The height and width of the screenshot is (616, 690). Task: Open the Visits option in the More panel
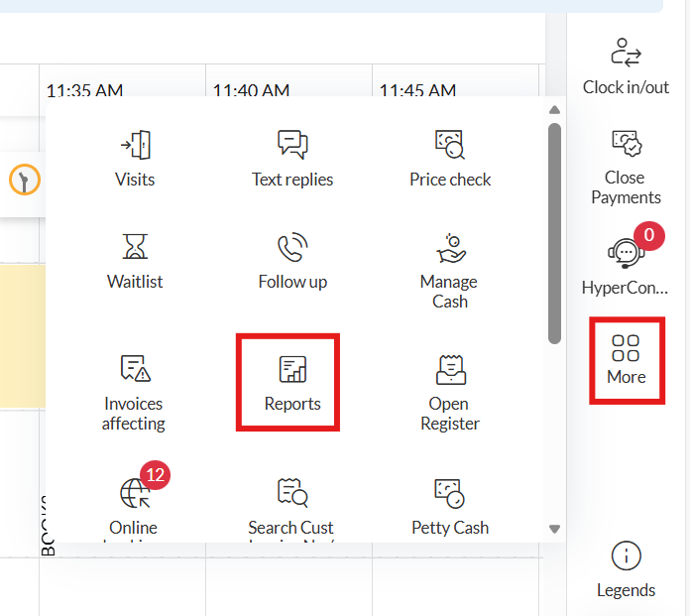(134, 159)
